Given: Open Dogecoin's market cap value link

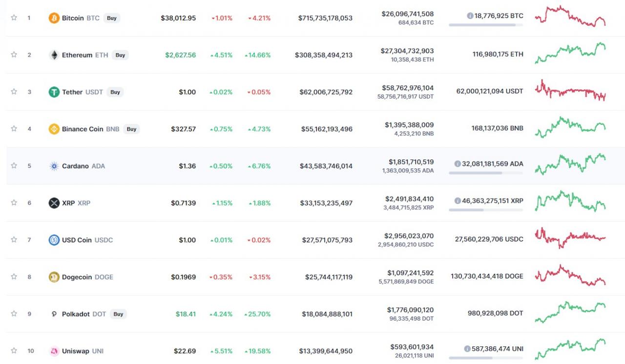Looking at the screenshot, I should 326,277.
